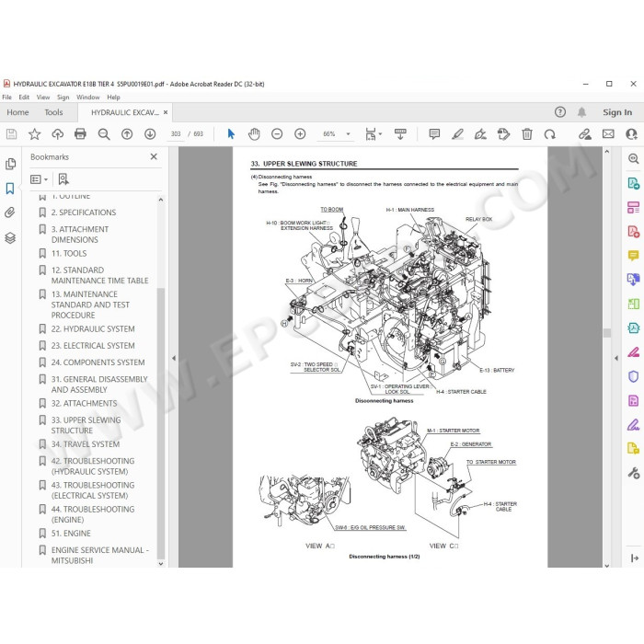Switch to the Tools tab
The height and width of the screenshot is (644, 644).
pos(53,112)
